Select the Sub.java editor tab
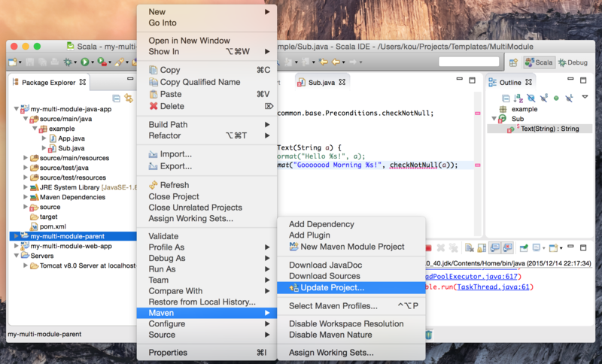 (321, 83)
